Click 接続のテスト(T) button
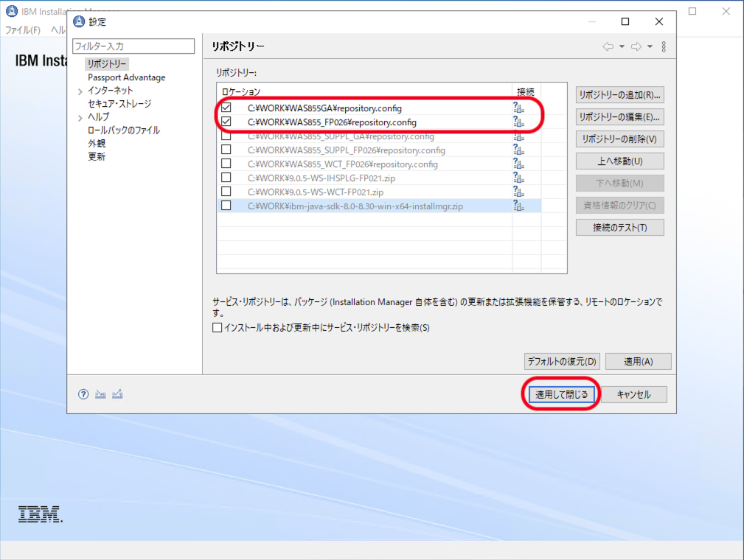 coord(619,228)
